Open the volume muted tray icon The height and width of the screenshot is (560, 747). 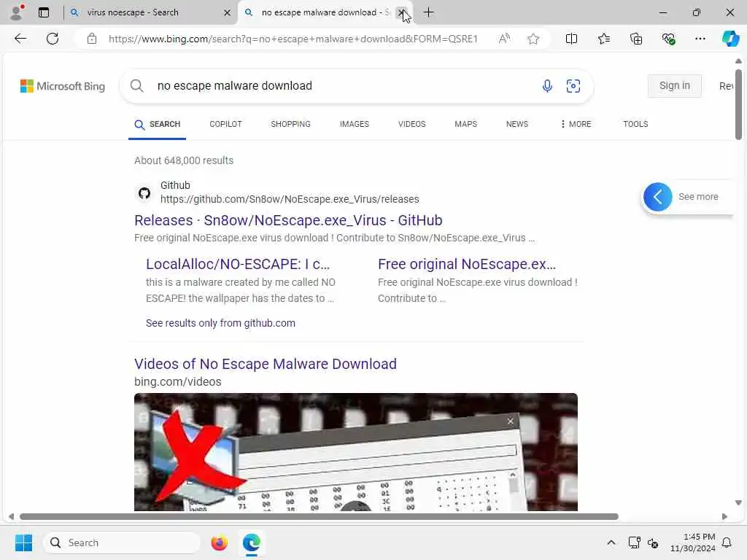[x=653, y=542]
